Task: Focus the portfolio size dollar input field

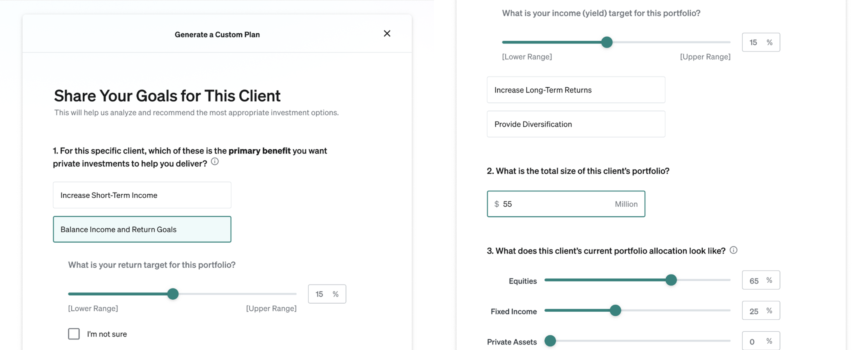Action: click(566, 204)
